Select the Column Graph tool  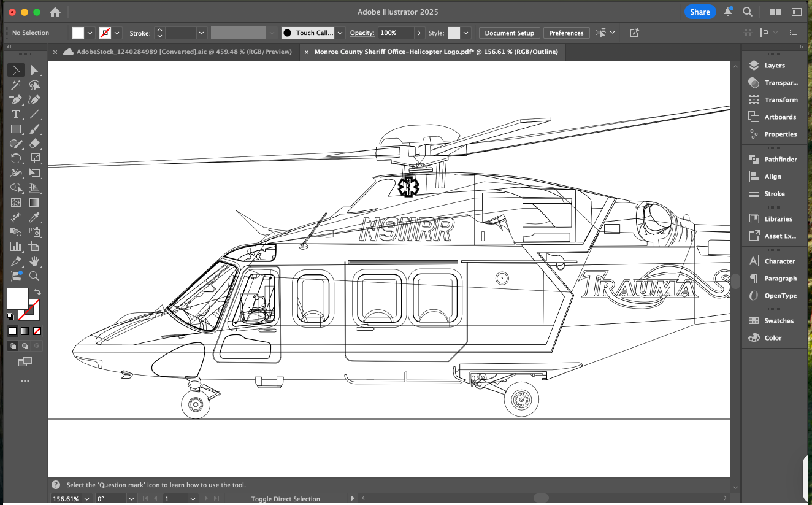pos(16,247)
